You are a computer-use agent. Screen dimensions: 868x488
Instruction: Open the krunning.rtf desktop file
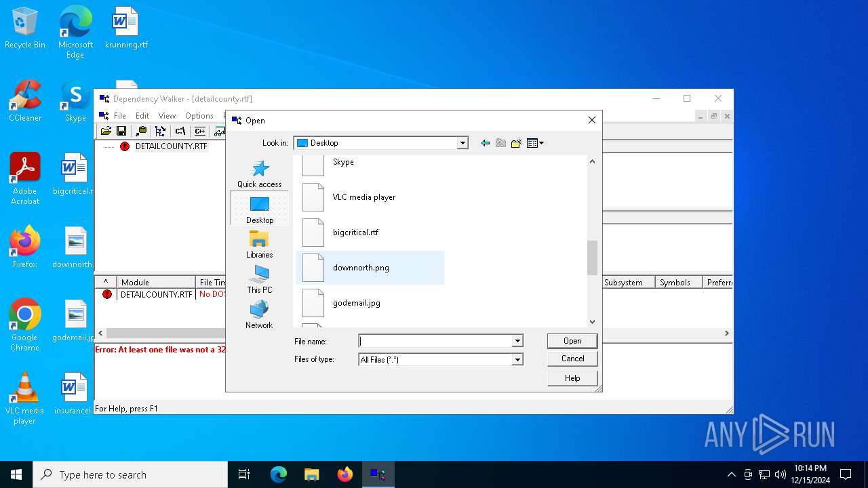[126, 28]
